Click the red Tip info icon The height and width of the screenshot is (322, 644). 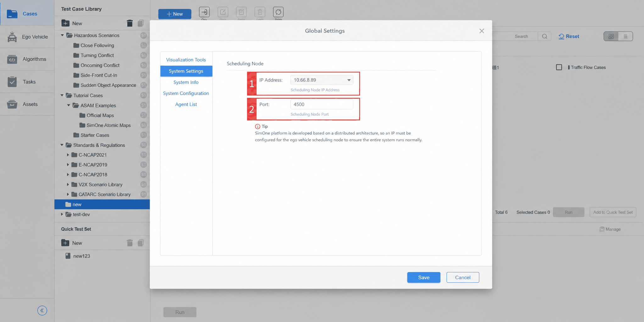[x=258, y=126]
